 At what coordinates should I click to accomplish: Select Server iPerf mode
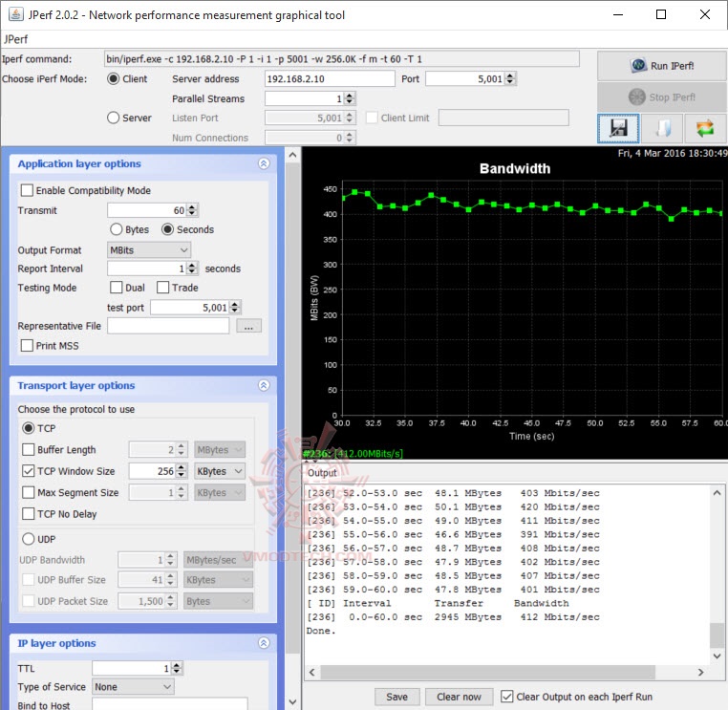[114, 118]
